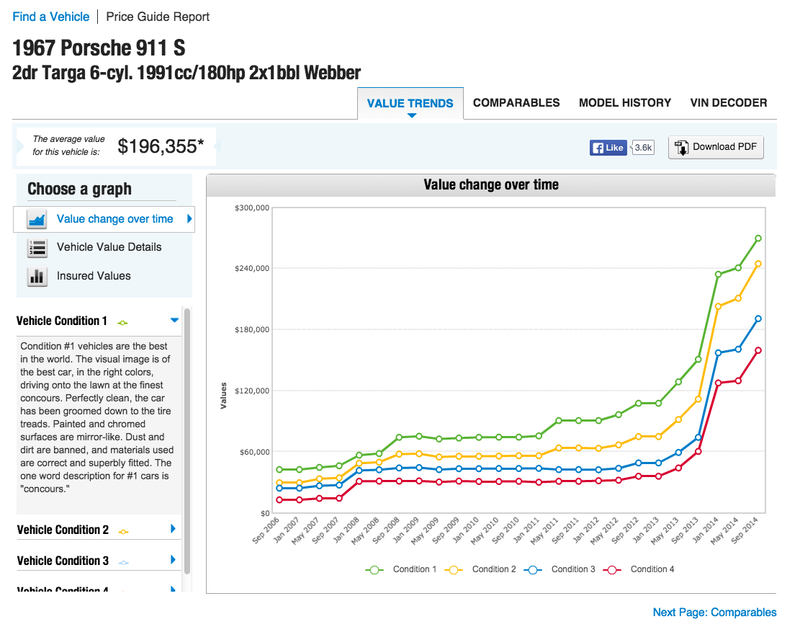Click the Value change over time graph icon
Image resolution: width=800 pixels, height=632 pixels.
(37, 219)
